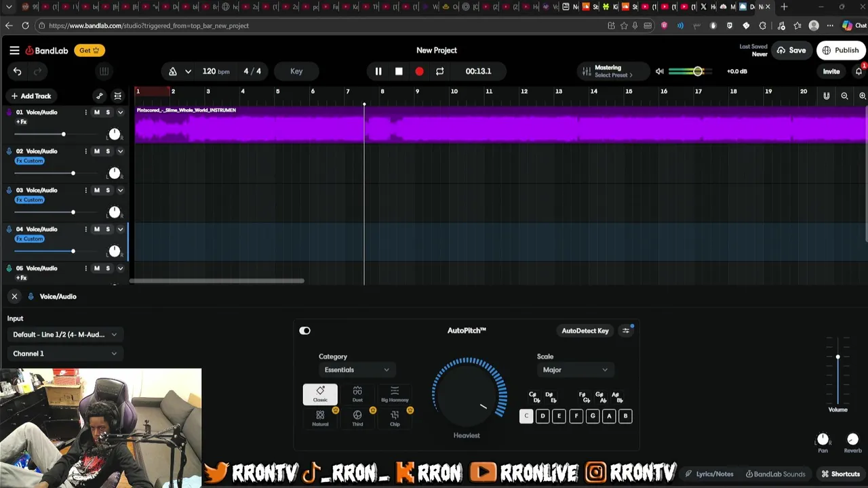Solo track 05 Voice/Audio
The width and height of the screenshot is (868, 488).
(107, 268)
